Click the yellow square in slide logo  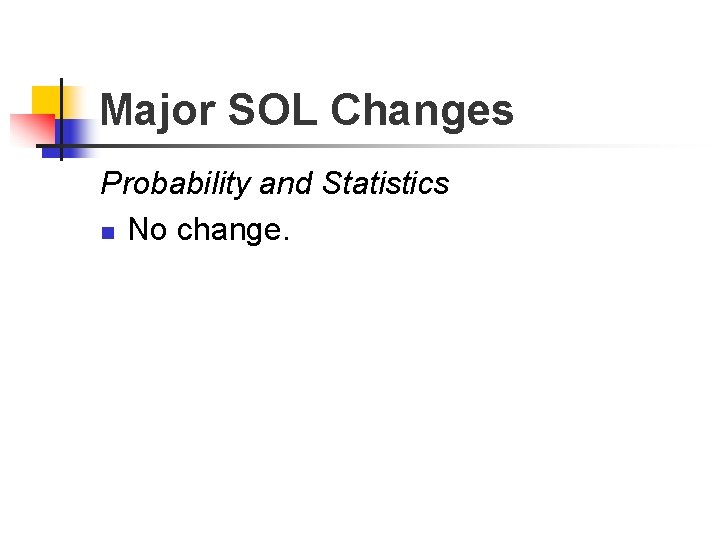[48, 101]
